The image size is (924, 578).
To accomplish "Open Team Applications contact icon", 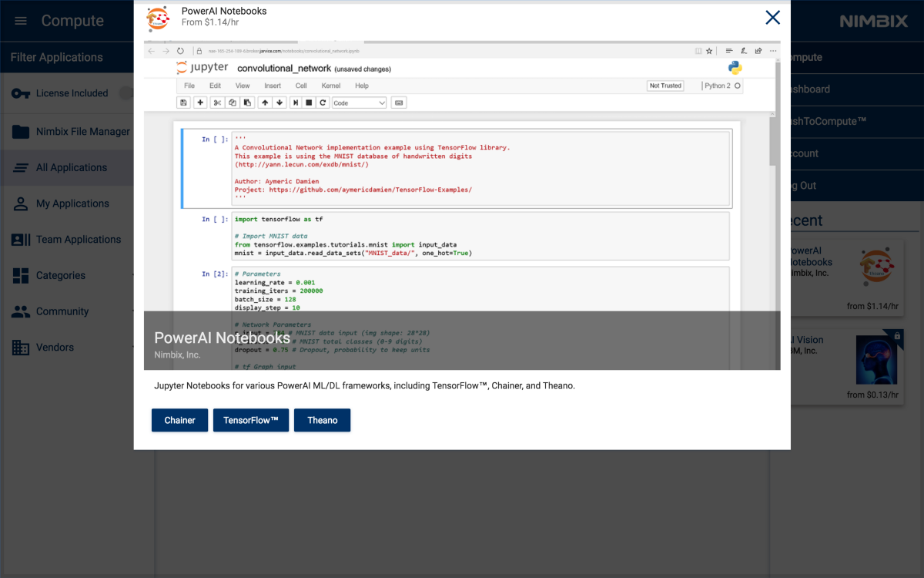I will 21,240.
